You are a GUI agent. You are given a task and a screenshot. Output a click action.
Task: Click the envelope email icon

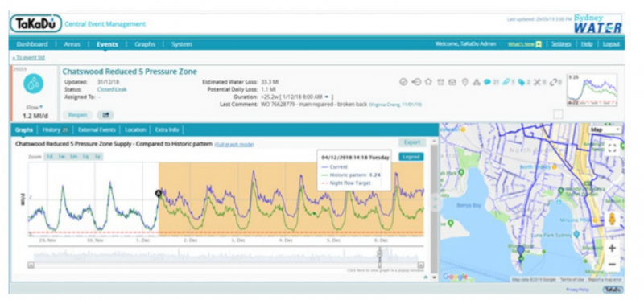(x=452, y=82)
